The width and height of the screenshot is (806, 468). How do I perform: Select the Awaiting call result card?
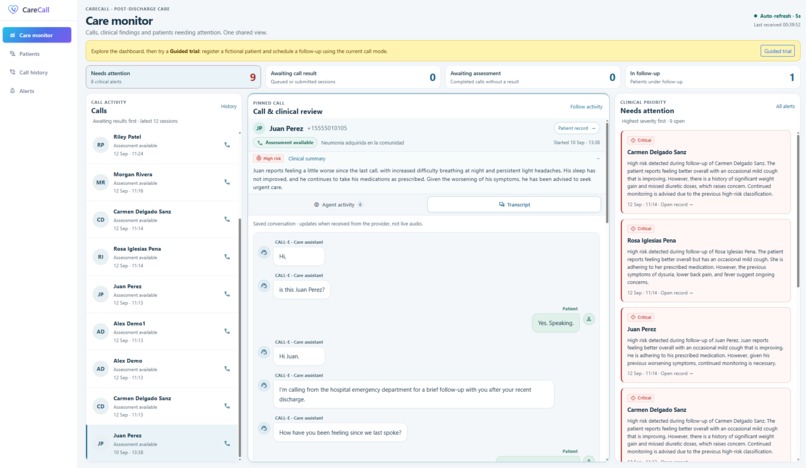[353, 77]
